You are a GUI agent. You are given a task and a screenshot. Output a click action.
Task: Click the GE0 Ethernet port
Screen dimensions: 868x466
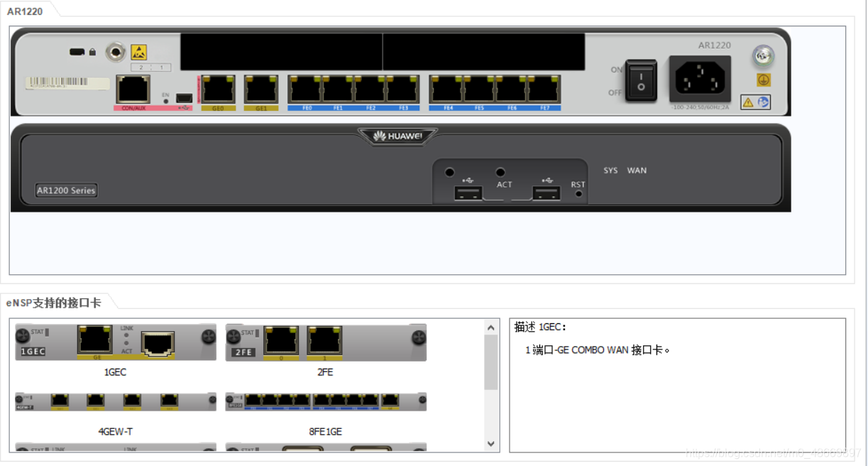(x=218, y=90)
